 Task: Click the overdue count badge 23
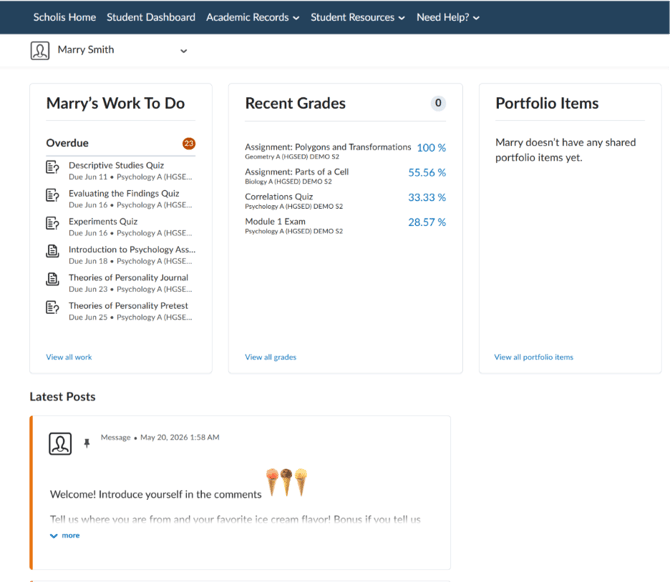189,144
